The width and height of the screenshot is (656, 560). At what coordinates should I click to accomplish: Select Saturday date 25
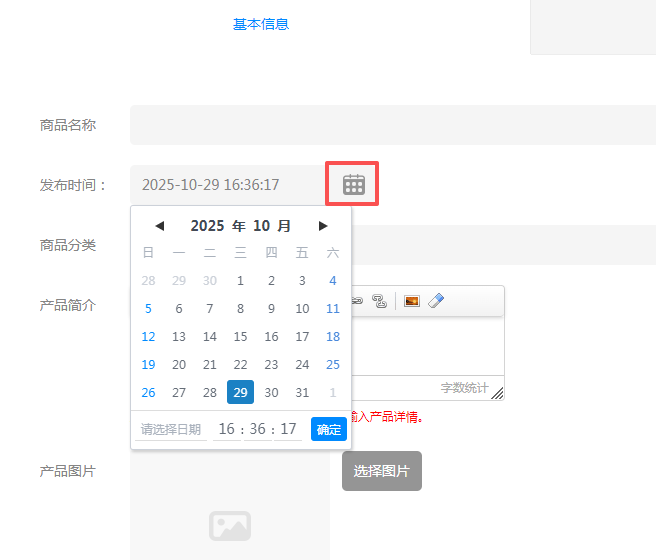[333, 365]
